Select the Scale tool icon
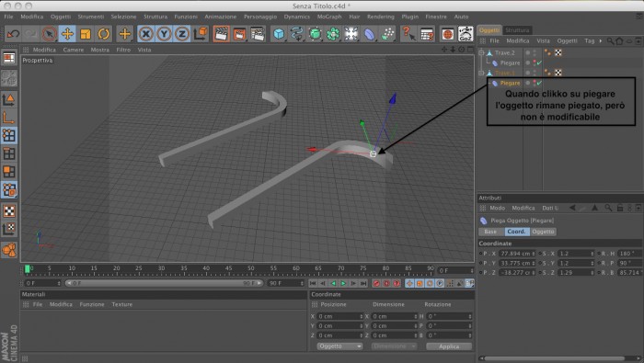The image size is (644, 363). pyautogui.click(x=86, y=34)
